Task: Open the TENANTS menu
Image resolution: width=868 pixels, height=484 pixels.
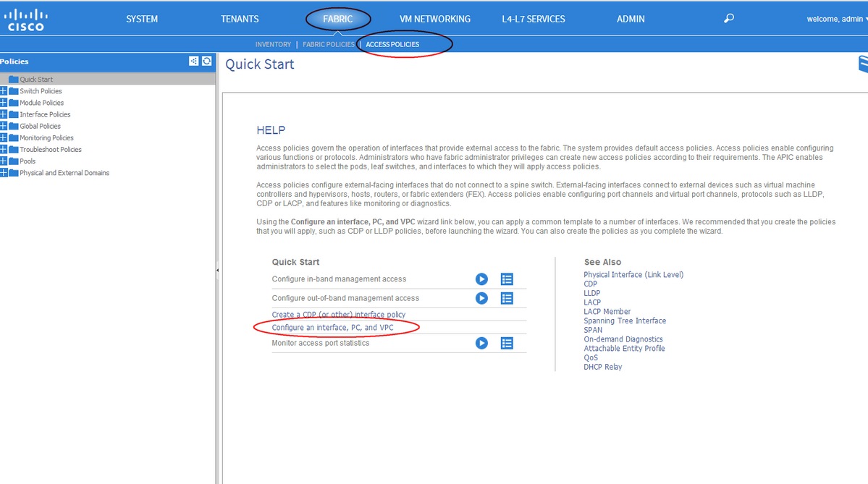Action: (240, 18)
